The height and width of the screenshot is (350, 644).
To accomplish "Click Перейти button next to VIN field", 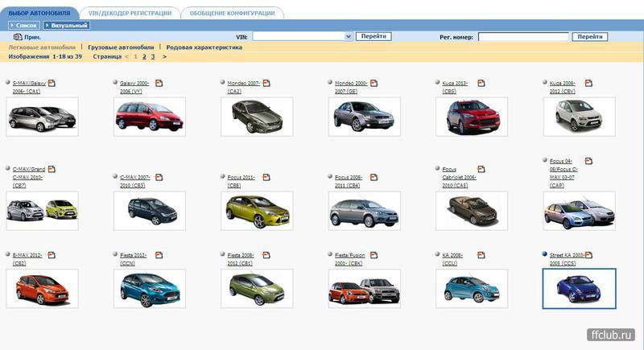I will [374, 36].
